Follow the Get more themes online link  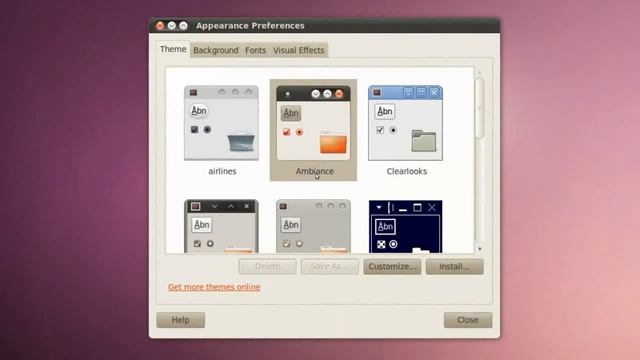pyautogui.click(x=214, y=287)
